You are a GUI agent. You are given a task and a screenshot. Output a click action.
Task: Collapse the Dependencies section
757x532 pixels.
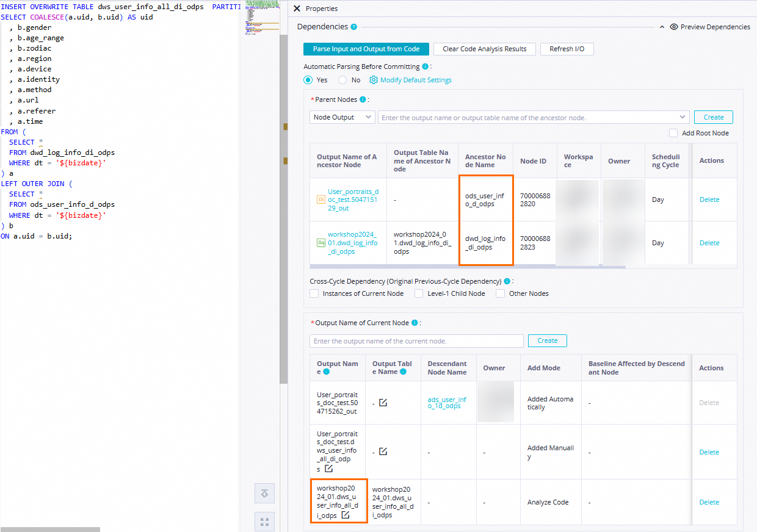coord(662,27)
